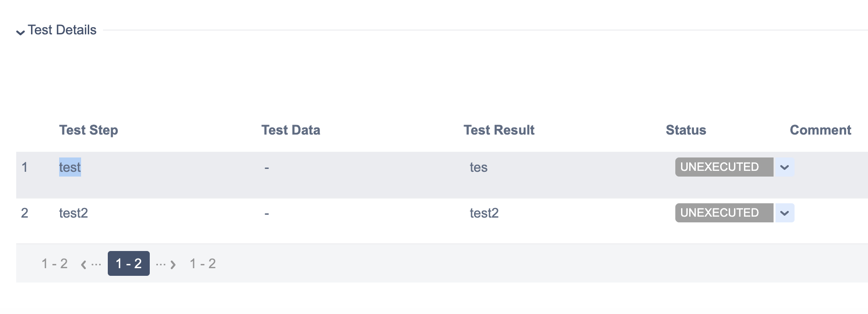Viewport: 868px width, 314px height.
Task: Open status dropdown arrow for step 2
Action: [x=784, y=213]
